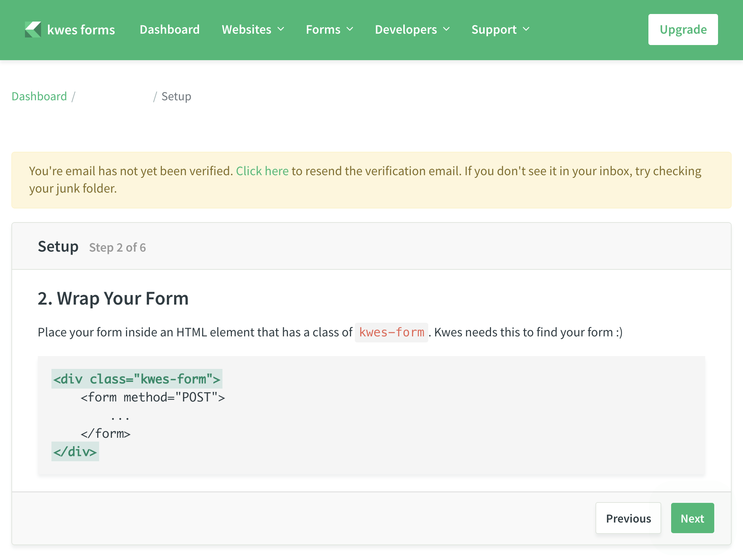
Task: Go to the Previous setup step
Action: tap(628, 518)
